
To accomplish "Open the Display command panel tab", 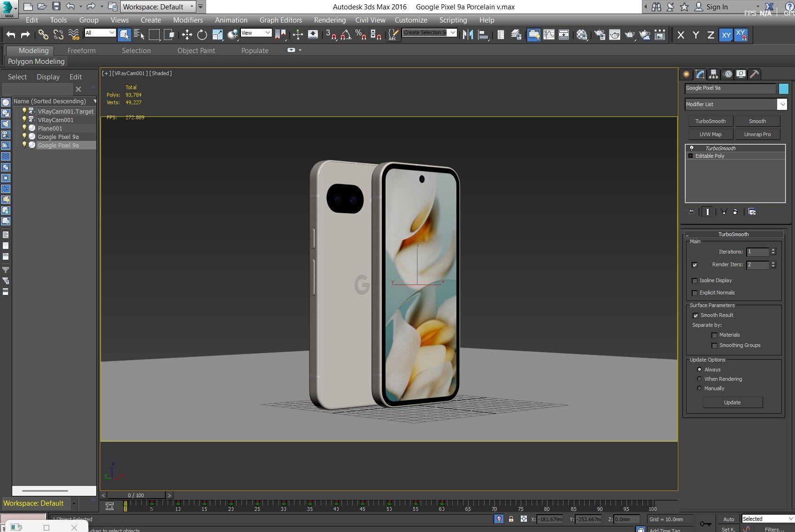I will [741, 74].
